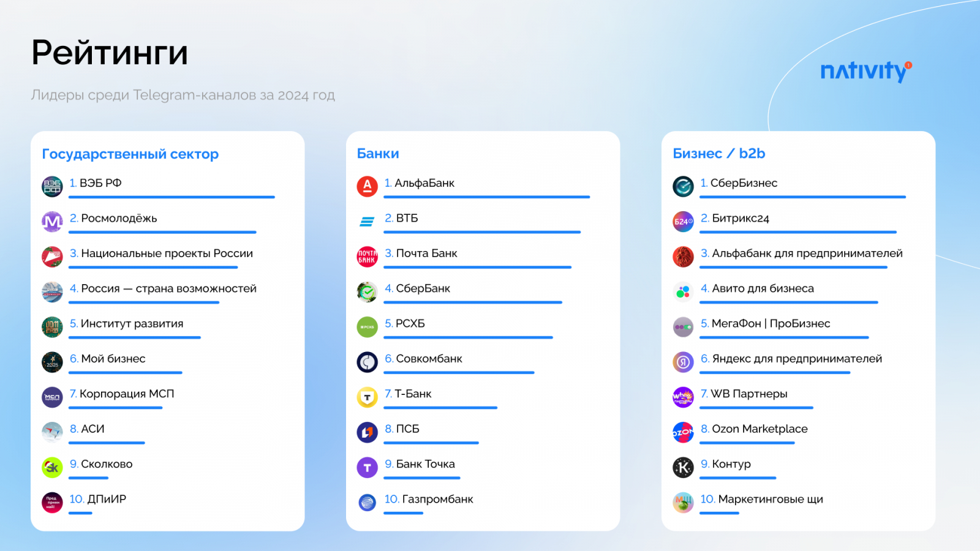Open the yellow Т-Банк logo
Viewport: 980px width, 551px height.
[x=367, y=397]
